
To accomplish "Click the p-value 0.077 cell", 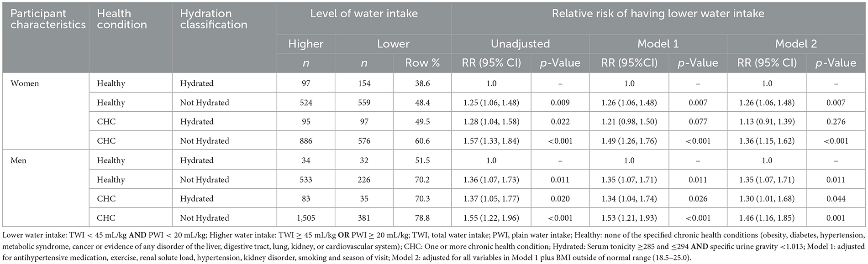I will [698, 122].
